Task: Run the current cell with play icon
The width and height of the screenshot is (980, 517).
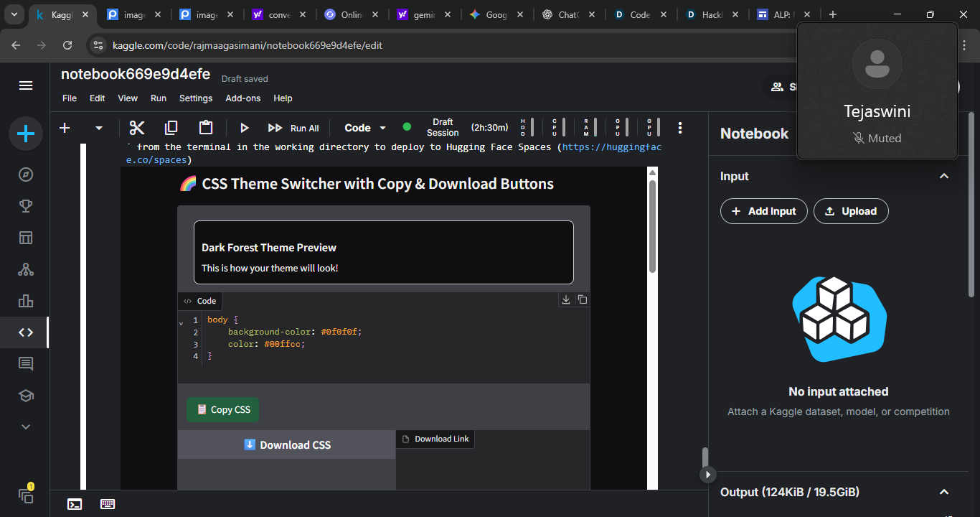Action: (244, 128)
